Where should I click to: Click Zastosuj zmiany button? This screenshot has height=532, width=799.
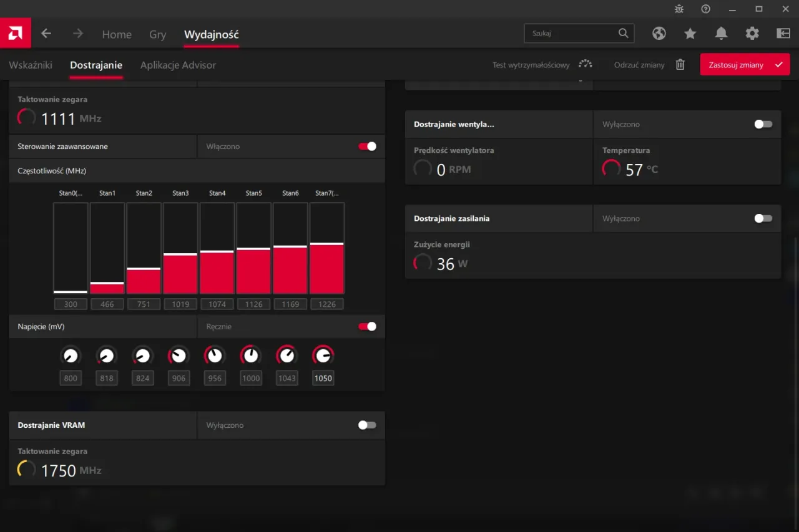pyautogui.click(x=744, y=65)
